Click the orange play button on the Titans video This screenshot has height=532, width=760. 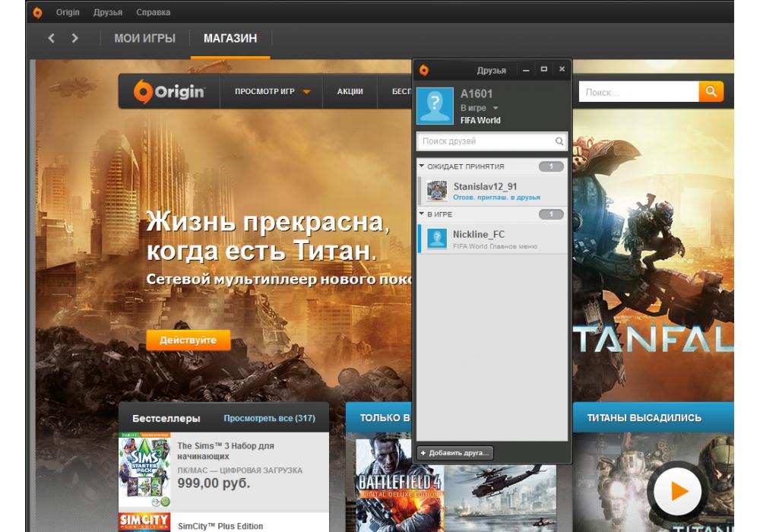(x=678, y=491)
